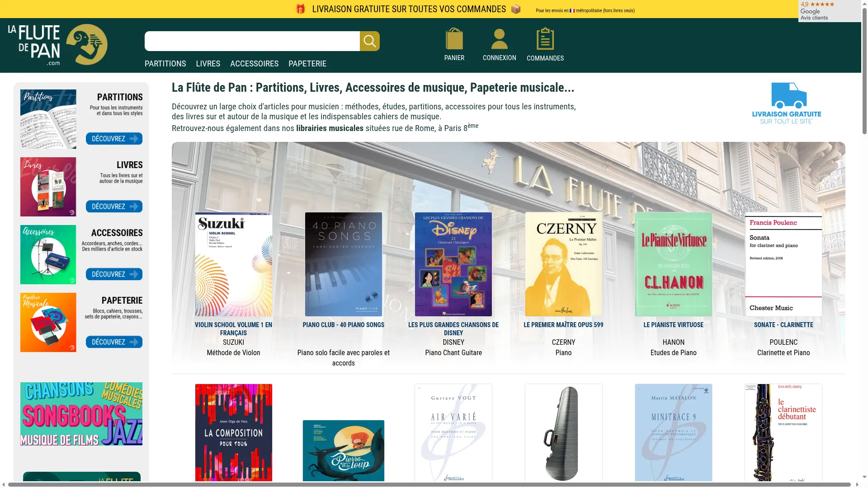
Task: Open the Commandes clipboard icon
Action: pos(545,39)
